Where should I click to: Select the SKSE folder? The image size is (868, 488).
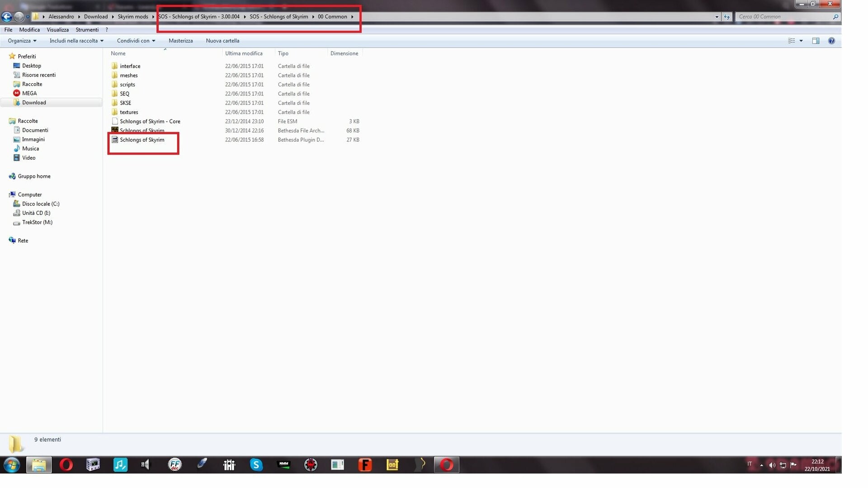(125, 103)
